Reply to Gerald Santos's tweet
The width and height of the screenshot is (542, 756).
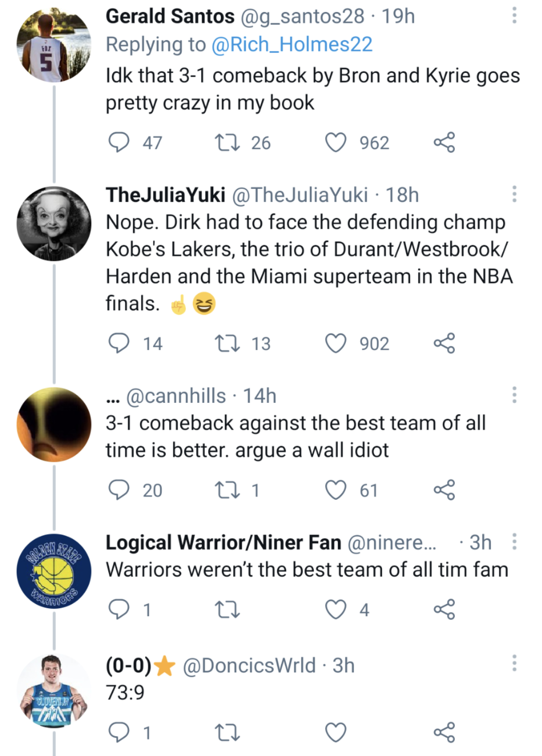click(119, 142)
